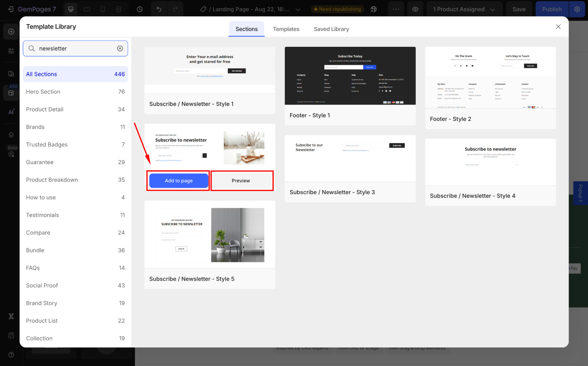
Task: Expand the 1 Product Assigned dropdown
Action: (x=464, y=9)
